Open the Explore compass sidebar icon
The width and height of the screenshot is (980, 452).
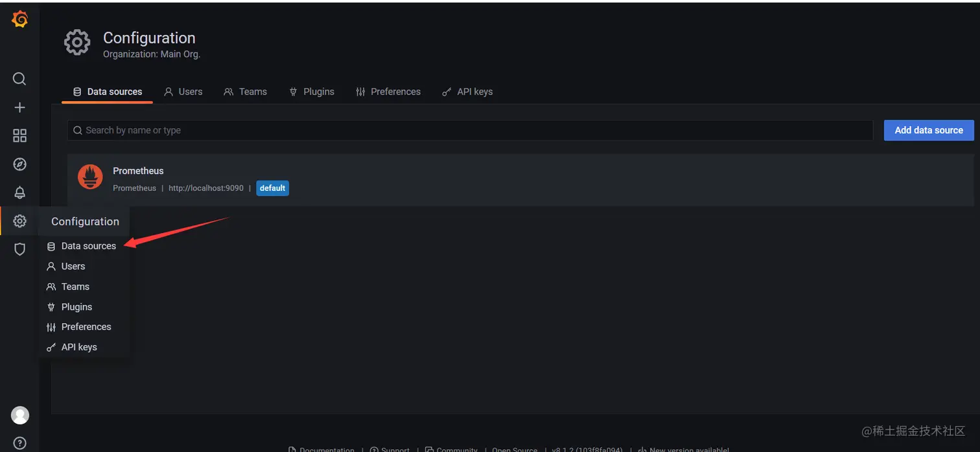point(19,164)
